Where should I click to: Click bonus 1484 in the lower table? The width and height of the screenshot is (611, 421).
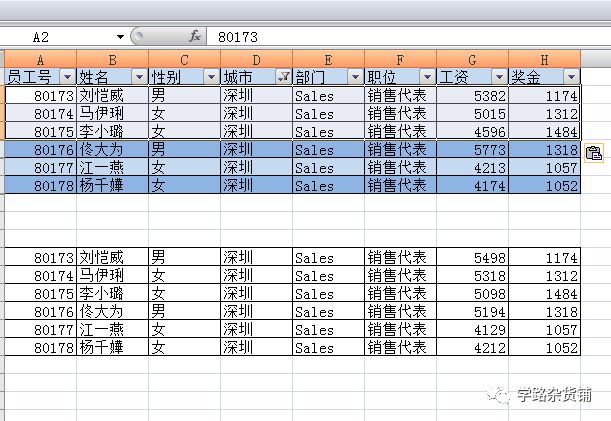[x=544, y=293]
